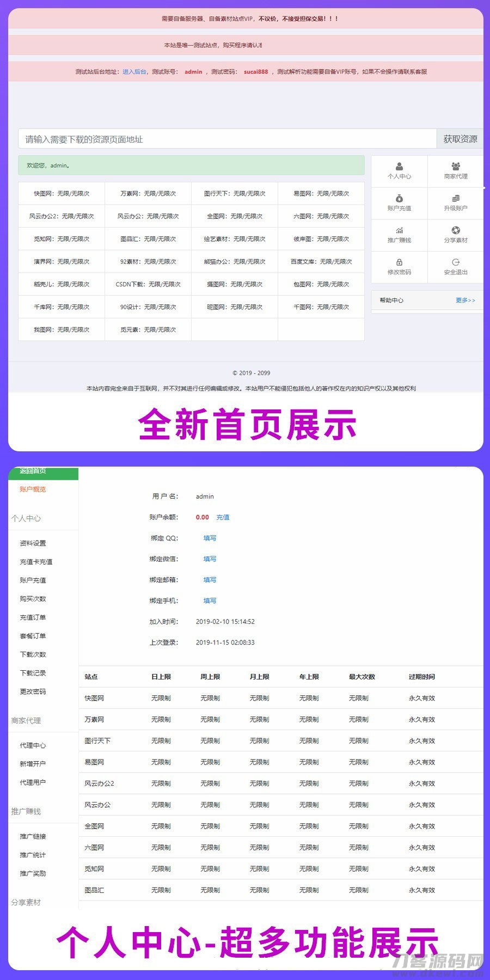This screenshot has width=490, height=980.
Task: Click the red sucai888 test password text
Action: tap(256, 72)
